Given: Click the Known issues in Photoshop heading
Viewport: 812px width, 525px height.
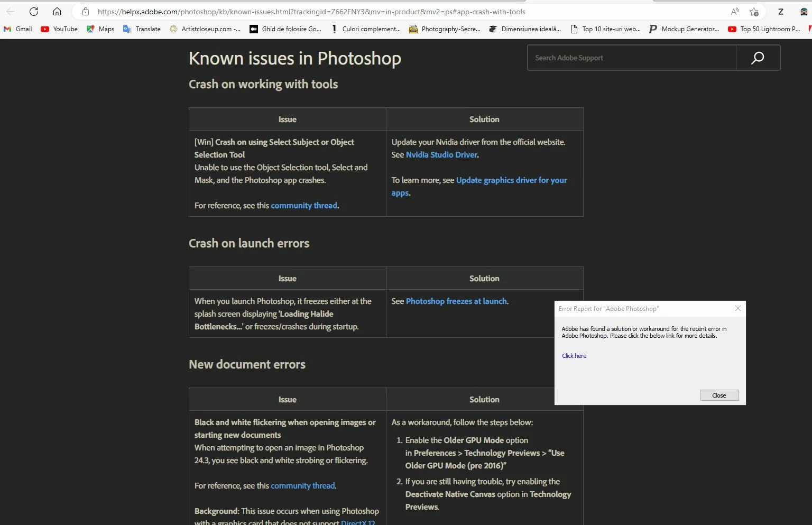Looking at the screenshot, I should (295, 58).
